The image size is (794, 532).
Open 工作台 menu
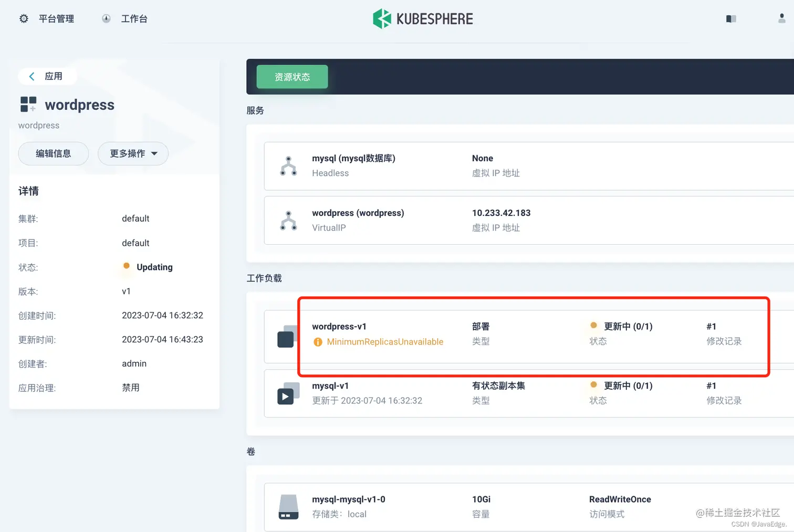(x=134, y=19)
